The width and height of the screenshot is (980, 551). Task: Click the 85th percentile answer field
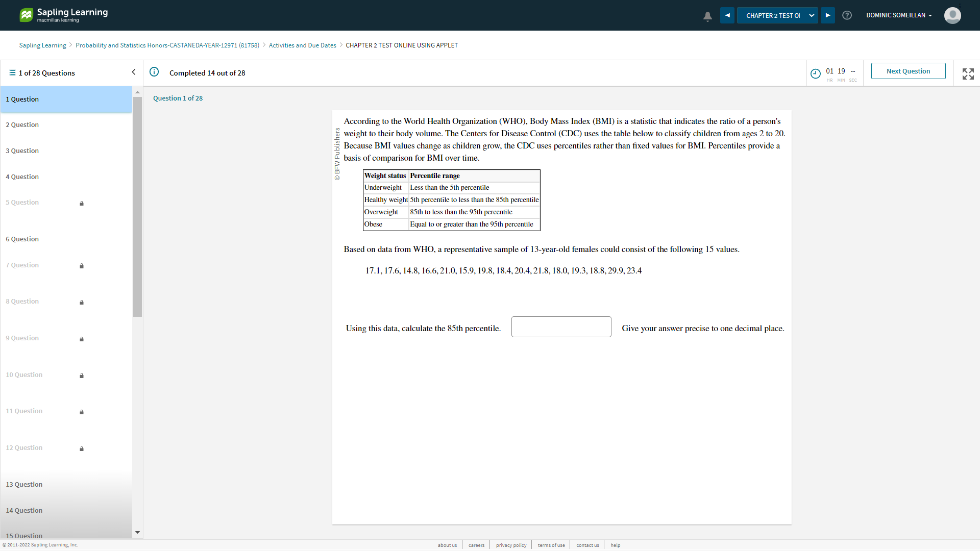pos(561,327)
